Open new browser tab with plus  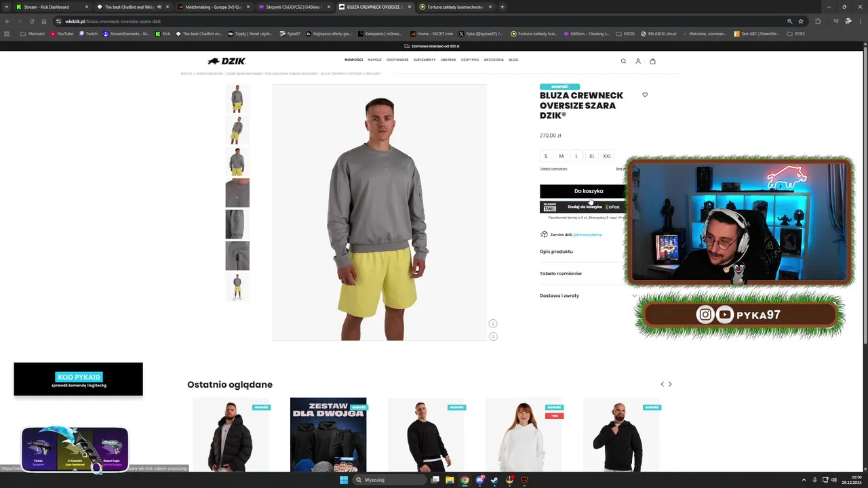pos(502,7)
